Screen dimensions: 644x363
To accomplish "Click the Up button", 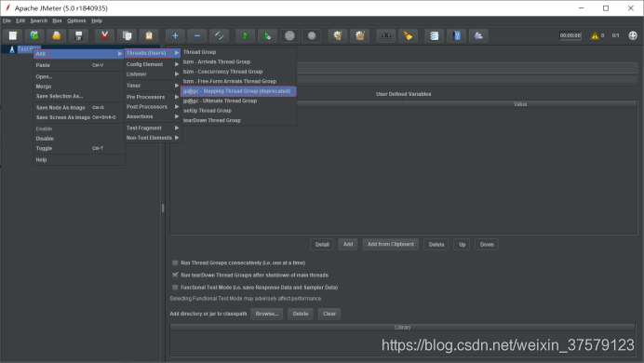I will click(462, 244).
